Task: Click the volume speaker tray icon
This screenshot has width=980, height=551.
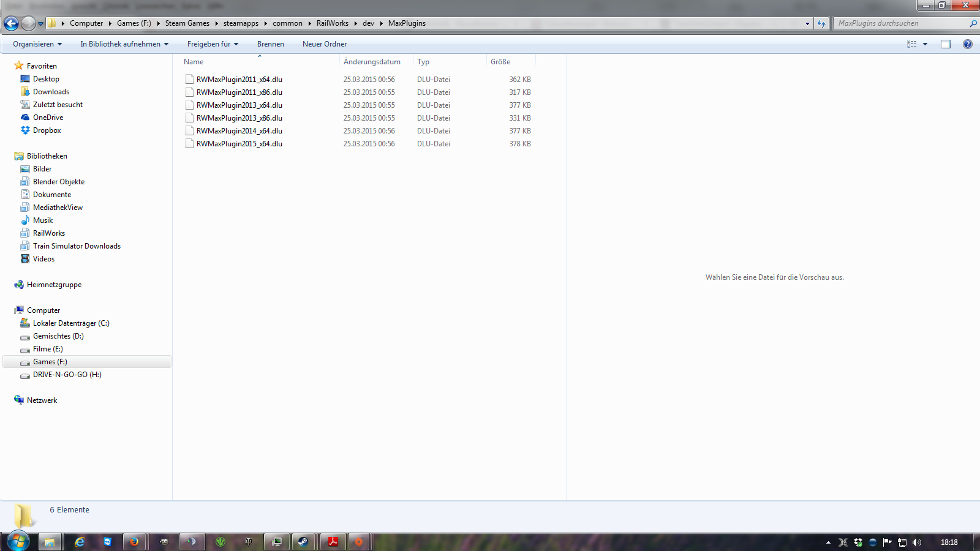Action: (x=917, y=542)
